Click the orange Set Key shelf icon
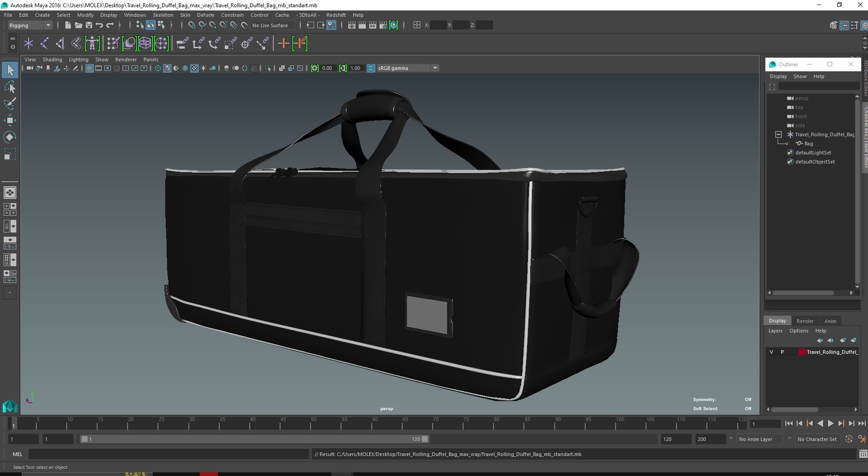This screenshot has height=476, width=868. 284,44
